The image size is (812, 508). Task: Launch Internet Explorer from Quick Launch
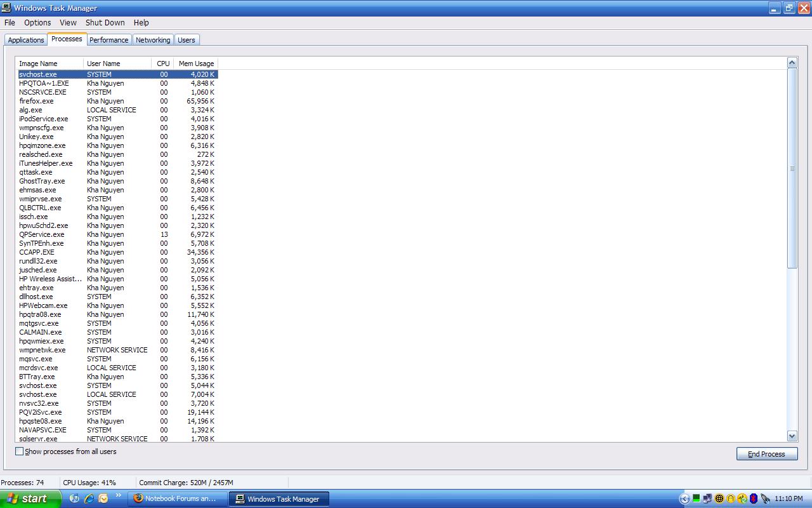[x=89, y=498]
